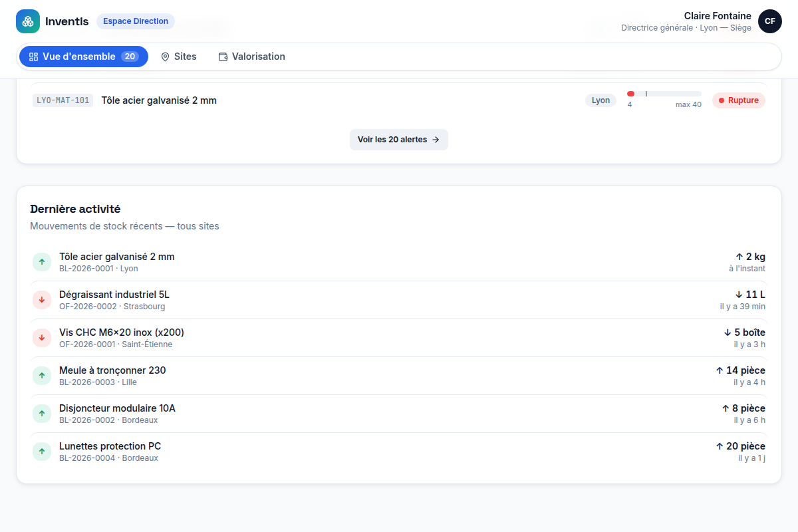The image size is (798, 532).
Task: Select the Lunettes protection PC activity row
Action: pyautogui.click(x=399, y=452)
